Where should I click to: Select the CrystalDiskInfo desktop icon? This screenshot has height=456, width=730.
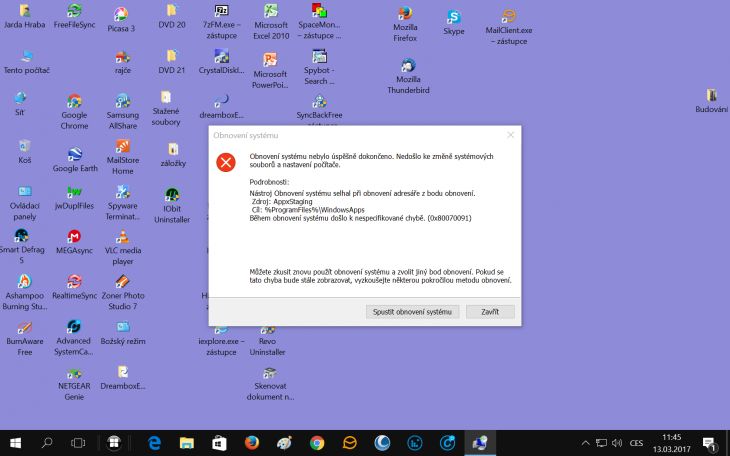coord(222,62)
